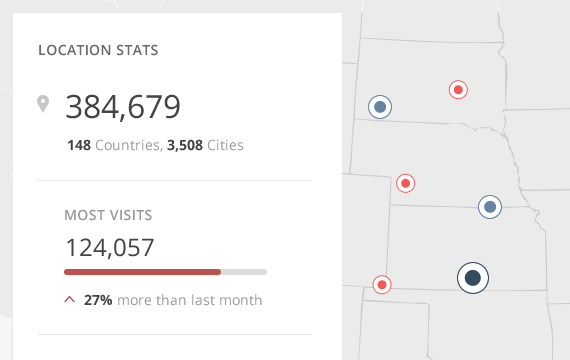Click the empty map area in the top-right
Viewport: 570px width, 360px height.
click(x=534, y=55)
